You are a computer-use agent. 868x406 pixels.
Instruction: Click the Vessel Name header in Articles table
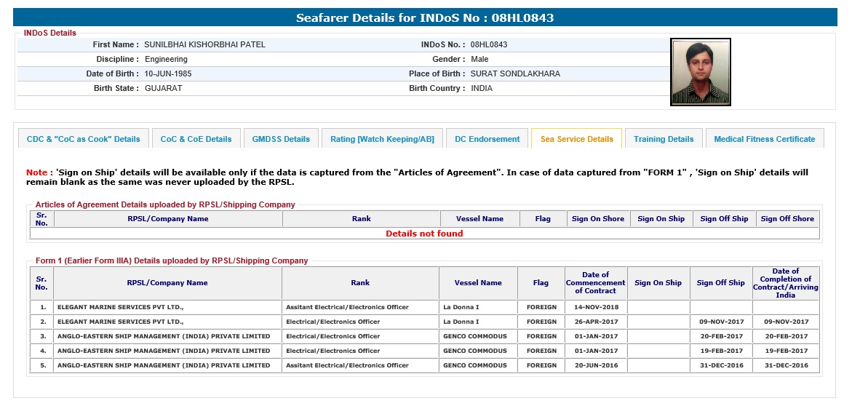(x=479, y=219)
